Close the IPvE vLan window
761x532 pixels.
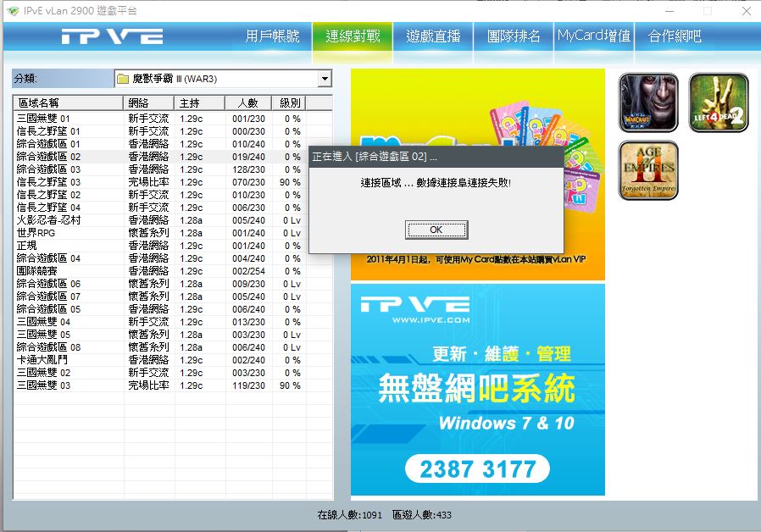747,11
